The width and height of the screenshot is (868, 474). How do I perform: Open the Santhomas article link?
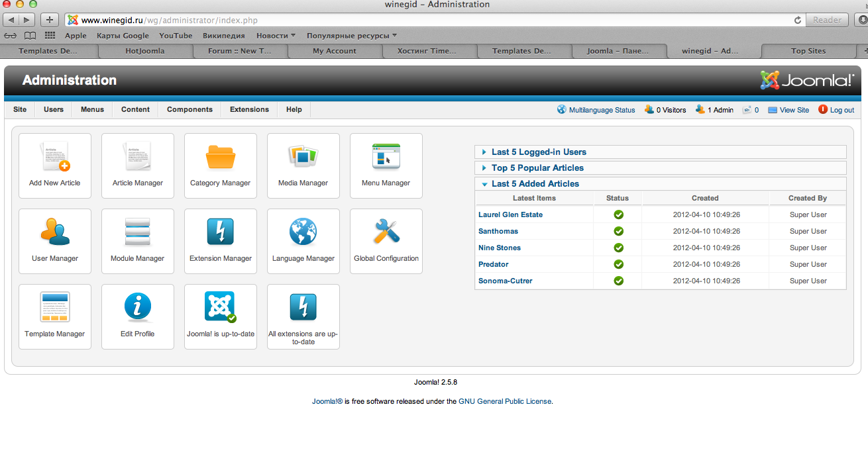(498, 231)
